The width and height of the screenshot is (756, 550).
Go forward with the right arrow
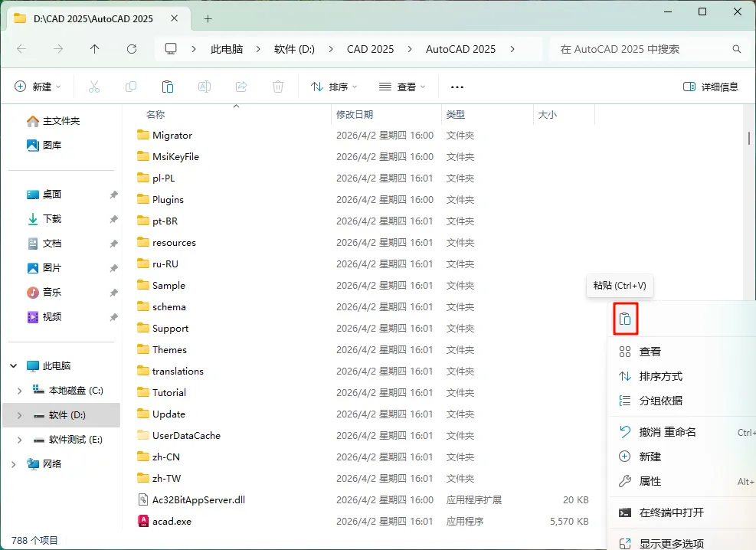(58, 49)
